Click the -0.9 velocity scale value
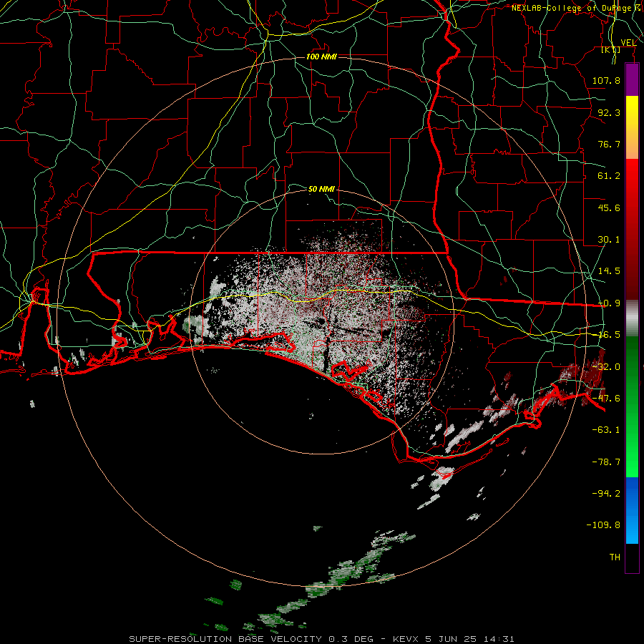The width and height of the screenshot is (644, 644). pos(609,303)
